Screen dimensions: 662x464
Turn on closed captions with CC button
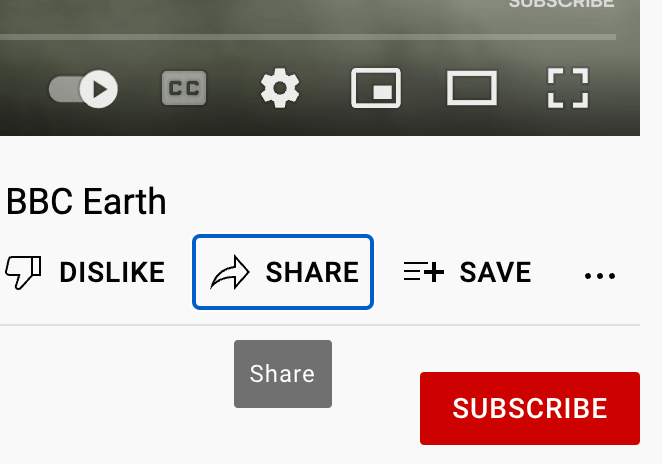(184, 88)
